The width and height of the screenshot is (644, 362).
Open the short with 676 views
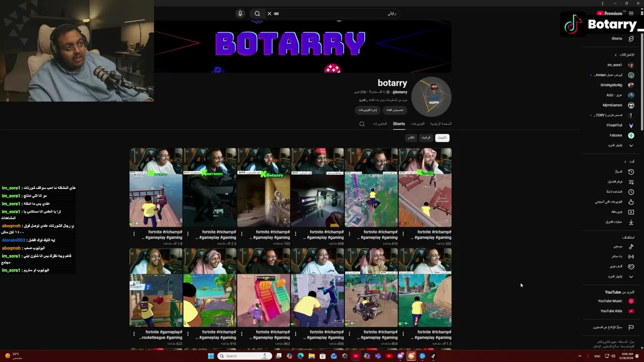tap(371, 188)
